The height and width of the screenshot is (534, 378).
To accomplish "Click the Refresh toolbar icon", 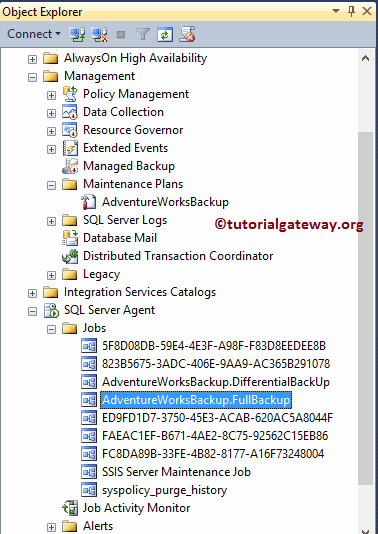I will tap(165, 34).
